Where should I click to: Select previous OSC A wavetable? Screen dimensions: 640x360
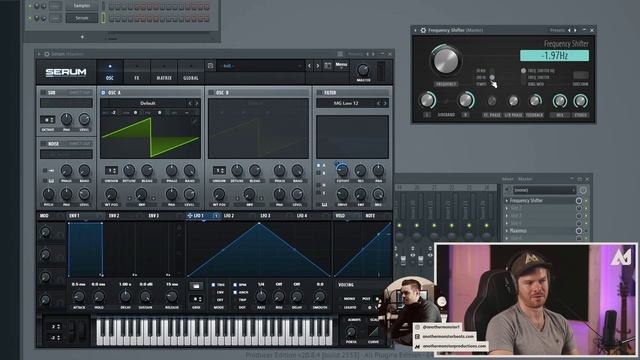tap(190, 103)
